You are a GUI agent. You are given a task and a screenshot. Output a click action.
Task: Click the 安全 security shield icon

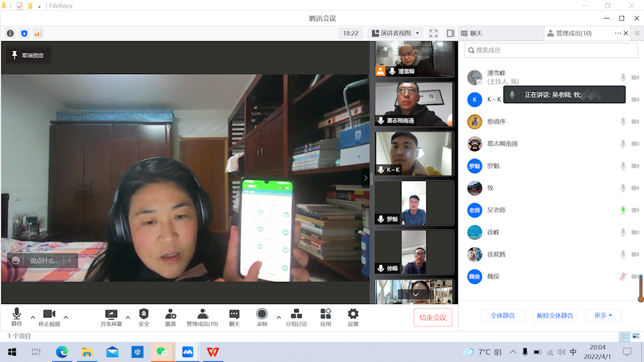(144, 317)
